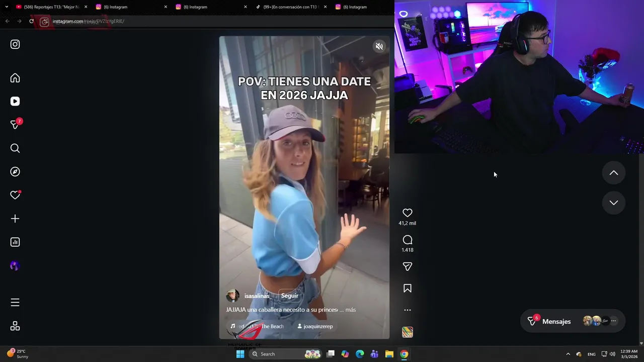Open the audio thumbnail below the reel actions
The width and height of the screenshot is (644, 362).
coord(408,332)
